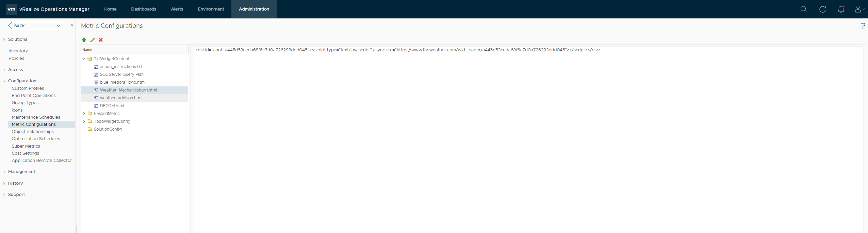Open Maintenance Schedules in the sidebar
The width and height of the screenshot is (868, 233).
pos(36,117)
